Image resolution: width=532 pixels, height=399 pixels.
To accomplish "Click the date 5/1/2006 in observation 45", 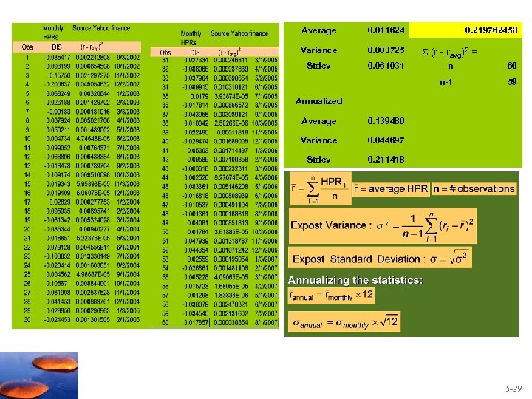I will pos(266,187).
